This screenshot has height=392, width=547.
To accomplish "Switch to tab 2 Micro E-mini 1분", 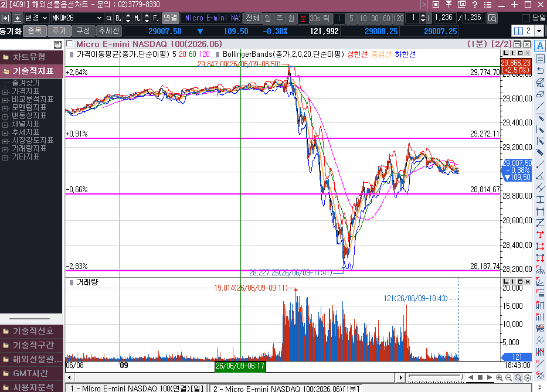I will click(286, 388).
